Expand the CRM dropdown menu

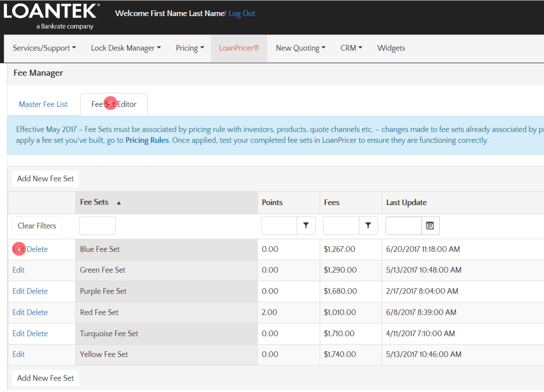point(351,48)
